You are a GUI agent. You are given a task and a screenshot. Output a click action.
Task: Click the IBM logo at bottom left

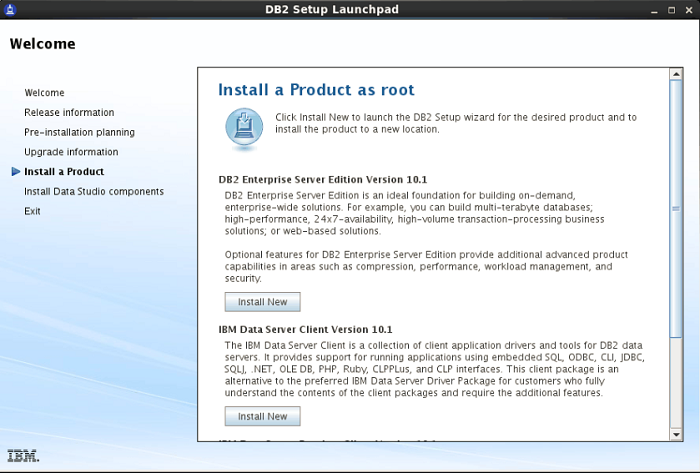(23, 456)
